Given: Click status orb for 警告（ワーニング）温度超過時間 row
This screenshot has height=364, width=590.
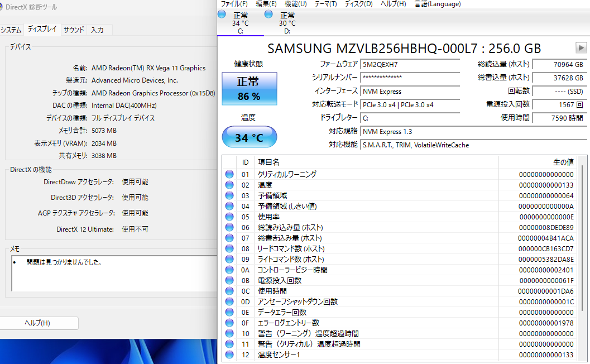Looking at the screenshot, I should coord(229,333).
